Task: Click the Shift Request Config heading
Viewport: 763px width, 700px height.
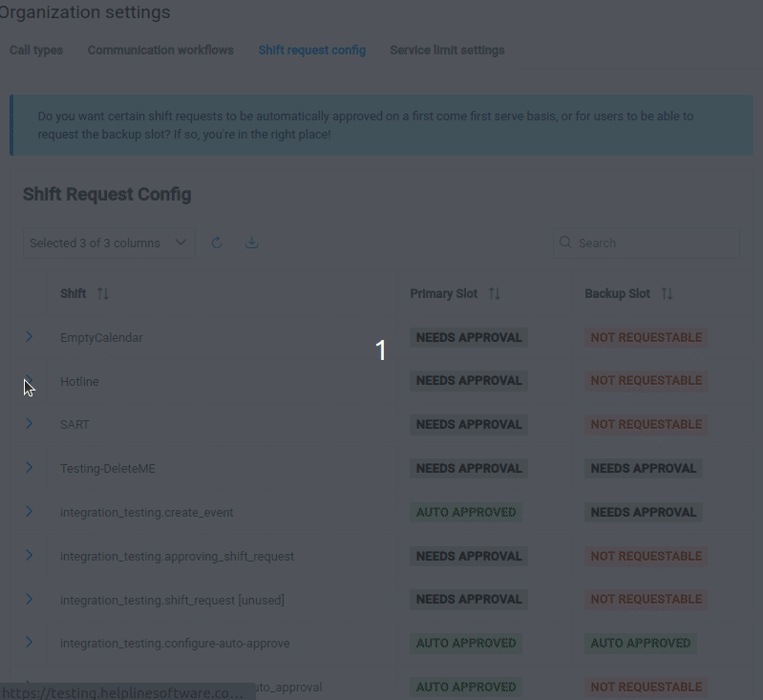Action: [x=107, y=194]
